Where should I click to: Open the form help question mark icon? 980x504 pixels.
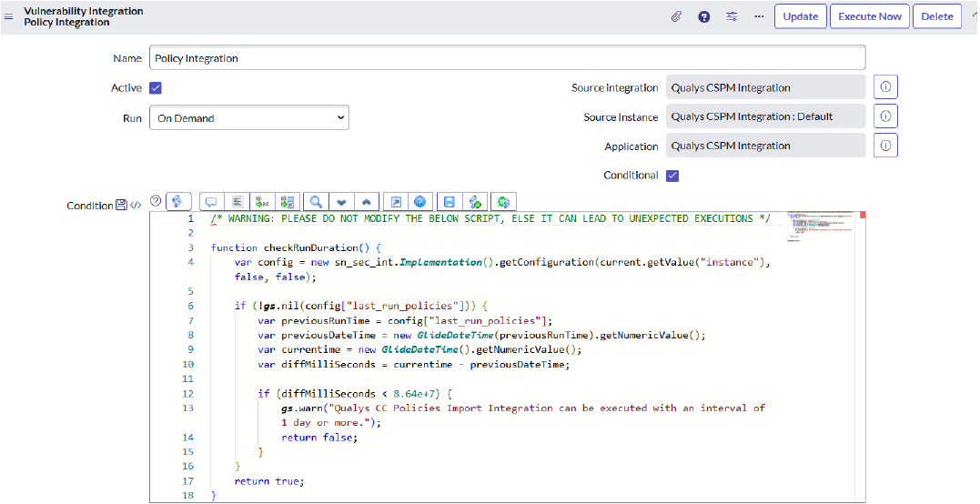coord(703,16)
